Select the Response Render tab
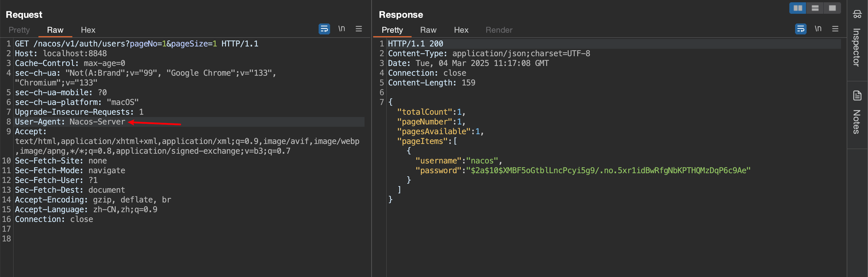Screen dimensions: 868x277 pyautogui.click(x=499, y=30)
